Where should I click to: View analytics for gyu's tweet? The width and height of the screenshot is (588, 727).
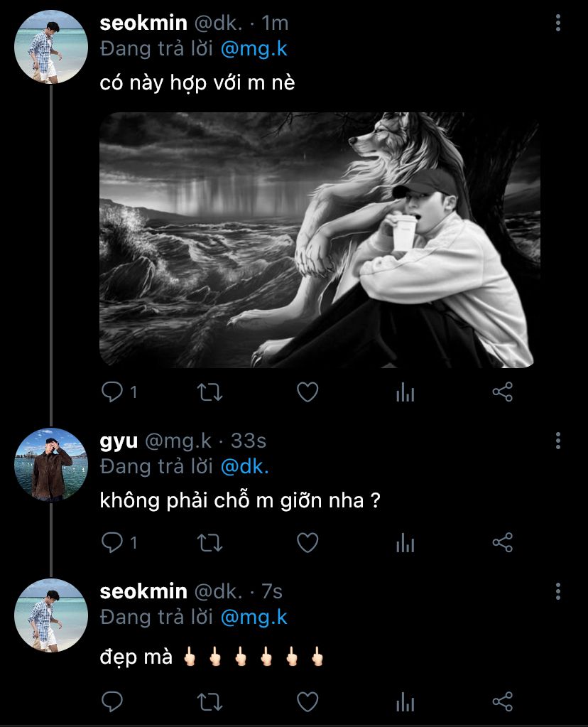click(405, 544)
